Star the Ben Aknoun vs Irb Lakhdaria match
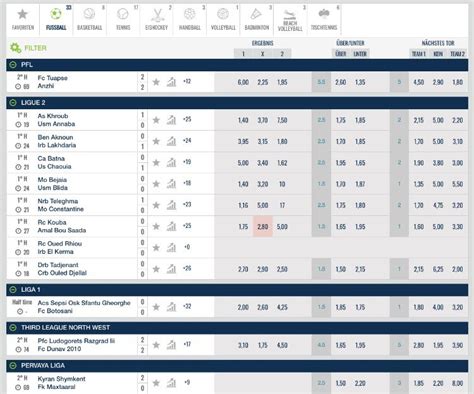474x394 pixels. click(x=156, y=141)
